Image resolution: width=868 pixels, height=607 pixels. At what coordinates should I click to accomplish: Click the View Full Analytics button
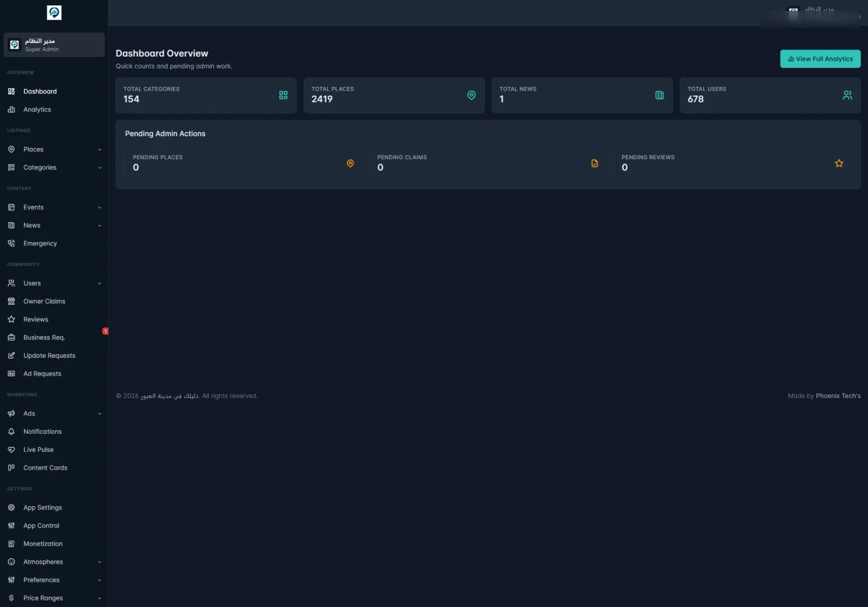click(x=820, y=59)
